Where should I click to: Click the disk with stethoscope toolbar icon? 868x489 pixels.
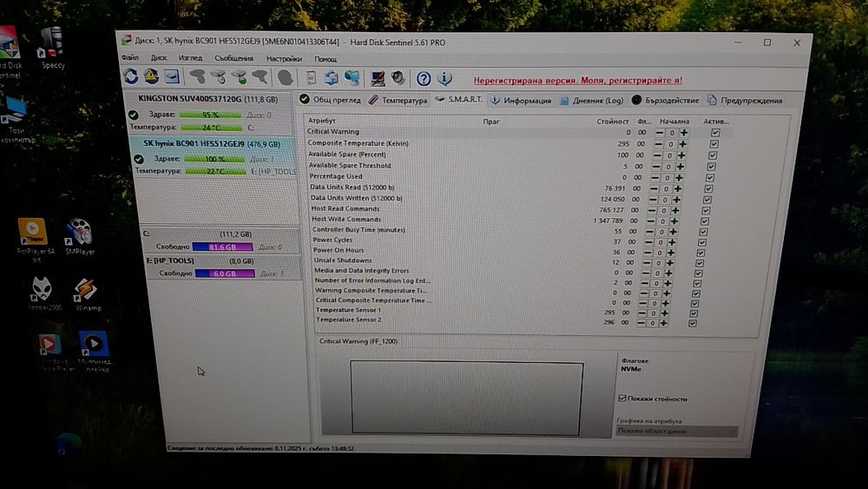[x=218, y=77]
